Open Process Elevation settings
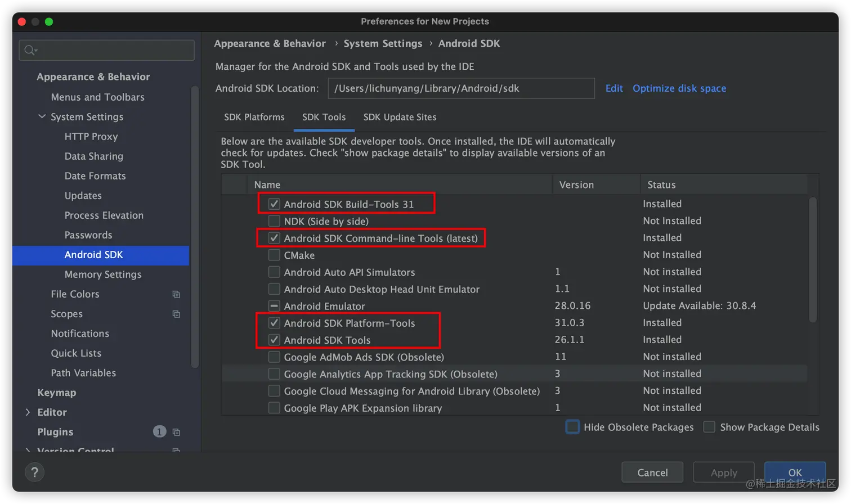Screen dimensions: 851x504 (104, 215)
